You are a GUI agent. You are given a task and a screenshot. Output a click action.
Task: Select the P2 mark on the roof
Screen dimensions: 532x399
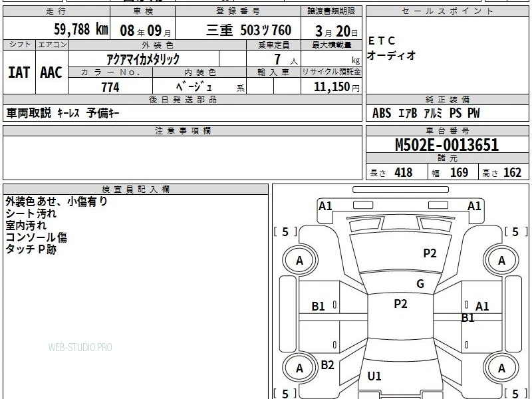tap(400, 303)
